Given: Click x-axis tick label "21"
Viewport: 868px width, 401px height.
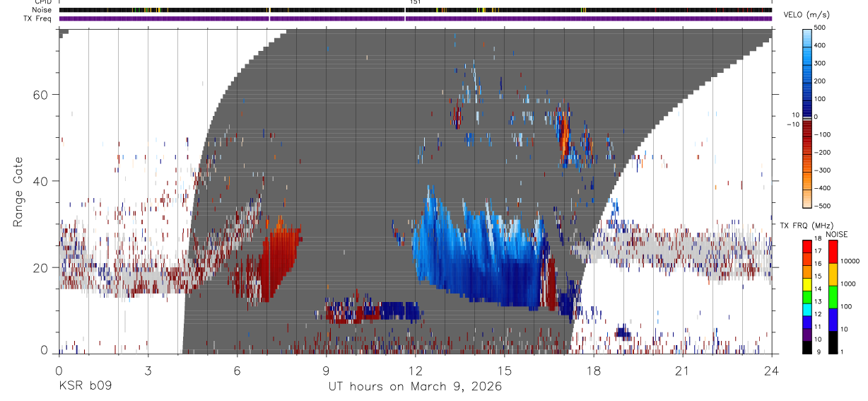Looking at the screenshot, I should coord(683,370).
